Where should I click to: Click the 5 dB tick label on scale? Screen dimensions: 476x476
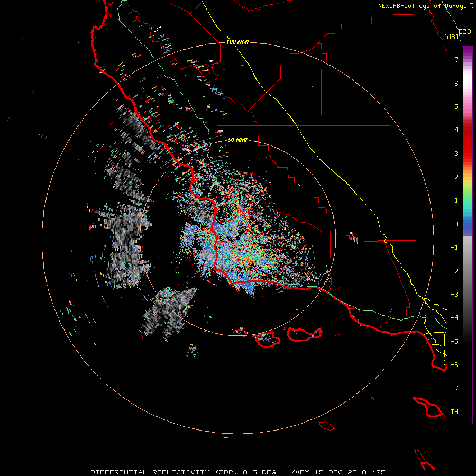(x=456, y=106)
